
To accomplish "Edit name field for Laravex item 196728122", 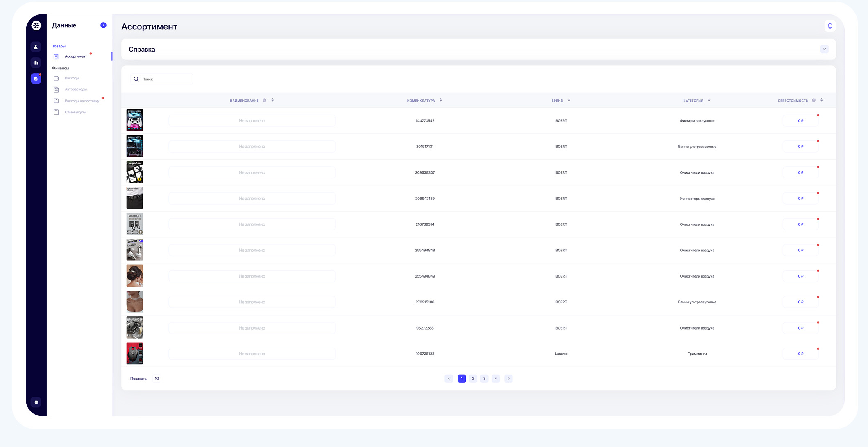I will coord(252,354).
